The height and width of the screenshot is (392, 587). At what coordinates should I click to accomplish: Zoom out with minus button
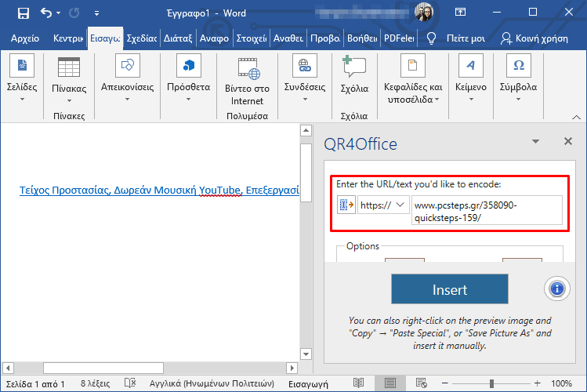click(x=444, y=383)
